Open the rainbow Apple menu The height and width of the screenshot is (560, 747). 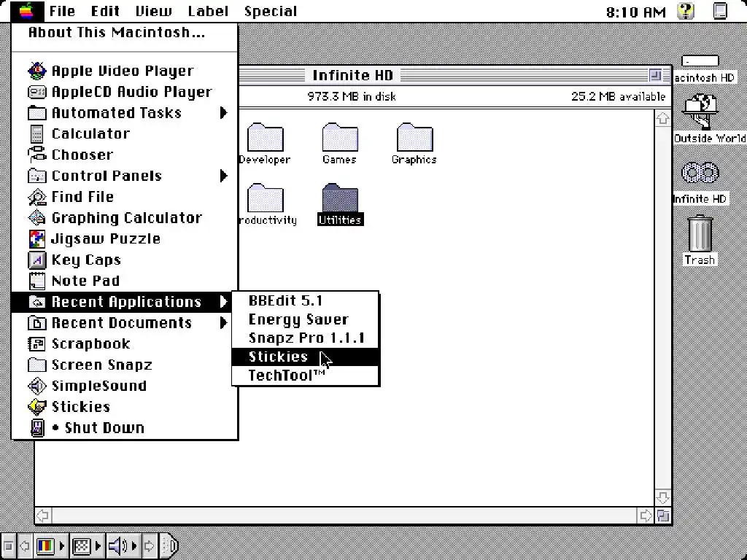(x=27, y=11)
